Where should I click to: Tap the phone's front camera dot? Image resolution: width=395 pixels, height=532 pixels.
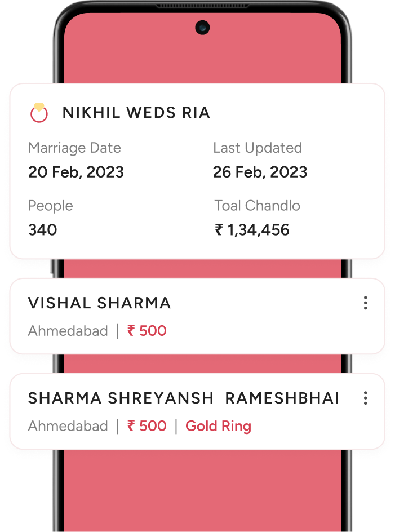pos(202,28)
